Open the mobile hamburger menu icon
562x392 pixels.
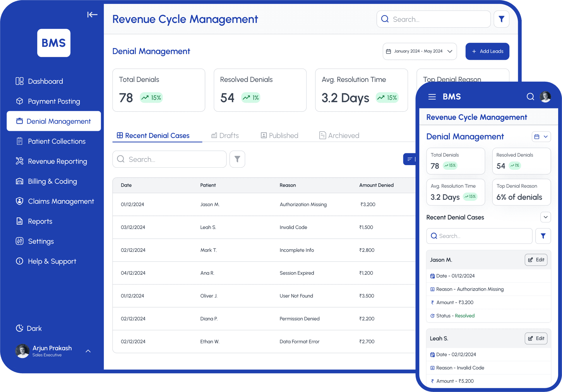[432, 97]
